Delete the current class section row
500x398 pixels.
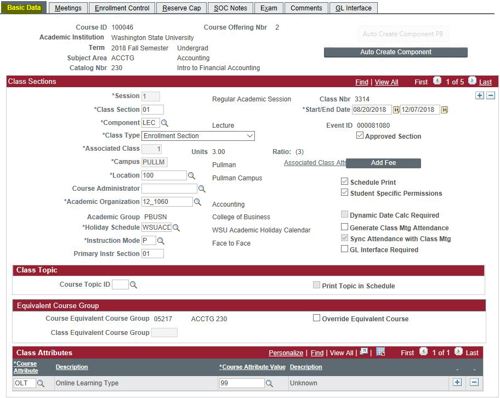[491, 96]
